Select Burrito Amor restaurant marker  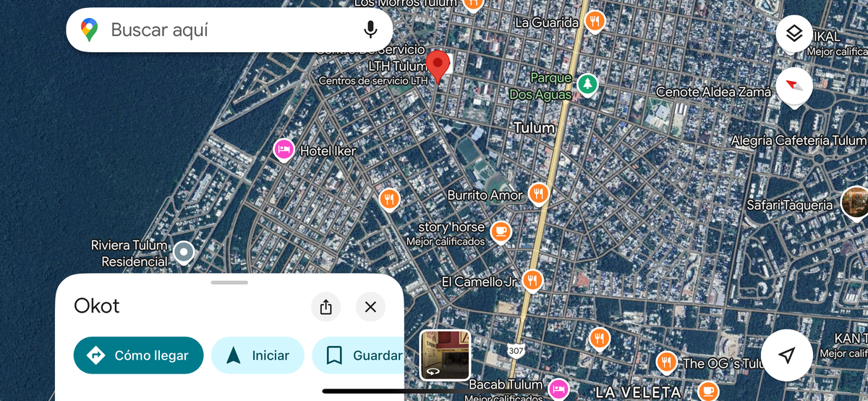537,194
